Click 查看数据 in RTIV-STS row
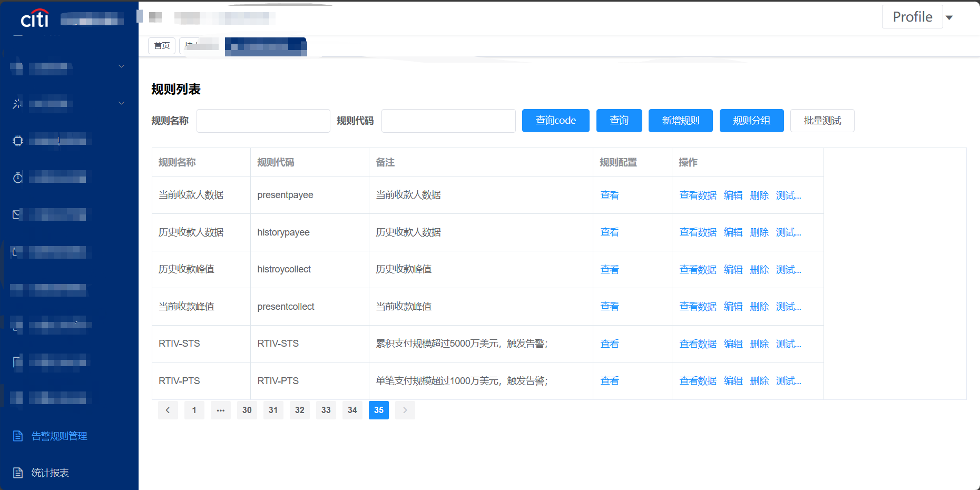The height and width of the screenshot is (490, 980). tap(698, 344)
